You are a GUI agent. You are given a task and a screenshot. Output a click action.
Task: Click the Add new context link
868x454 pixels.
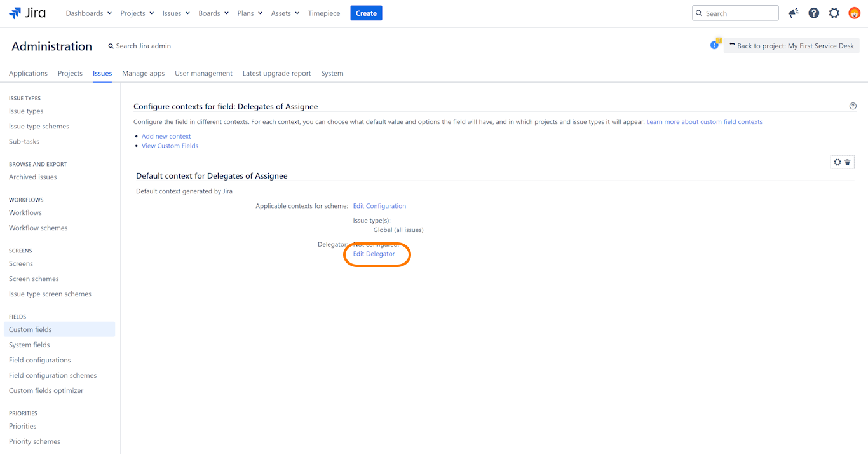click(x=166, y=136)
